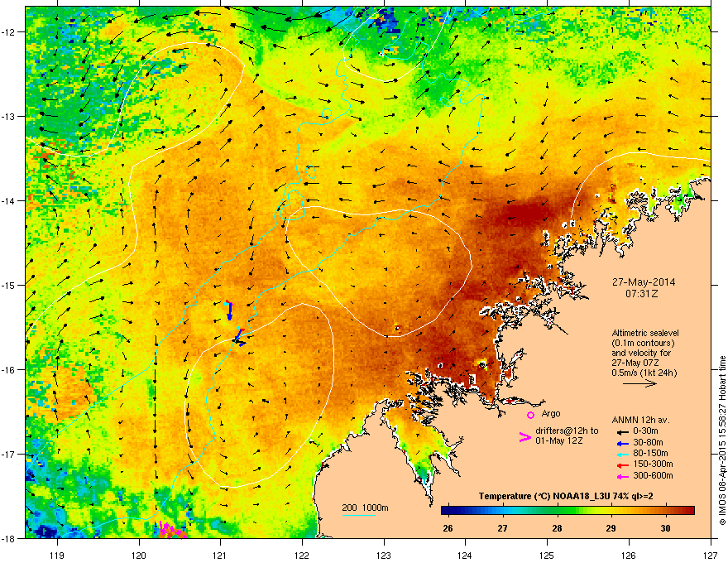Click the magenta drifters arrowhead symbol
Image resolution: width=728 pixels, height=563 pixels.
pyautogui.click(x=524, y=437)
